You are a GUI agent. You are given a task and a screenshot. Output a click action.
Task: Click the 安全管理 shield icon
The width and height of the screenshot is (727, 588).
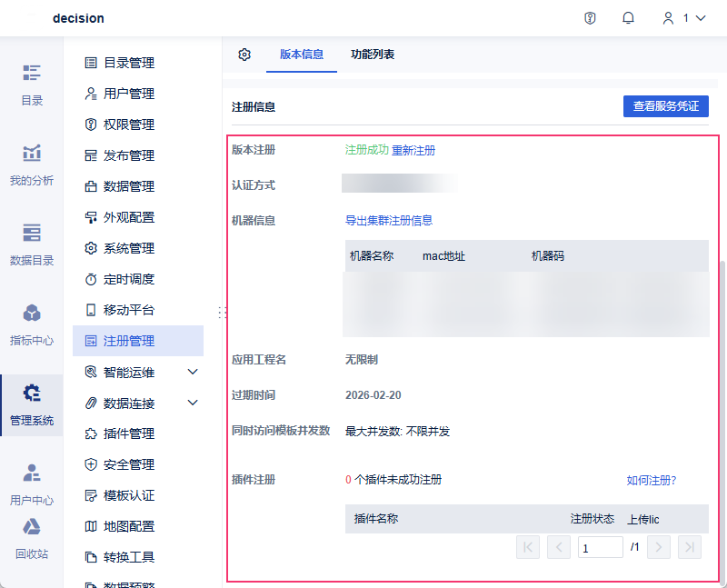click(91, 464)
